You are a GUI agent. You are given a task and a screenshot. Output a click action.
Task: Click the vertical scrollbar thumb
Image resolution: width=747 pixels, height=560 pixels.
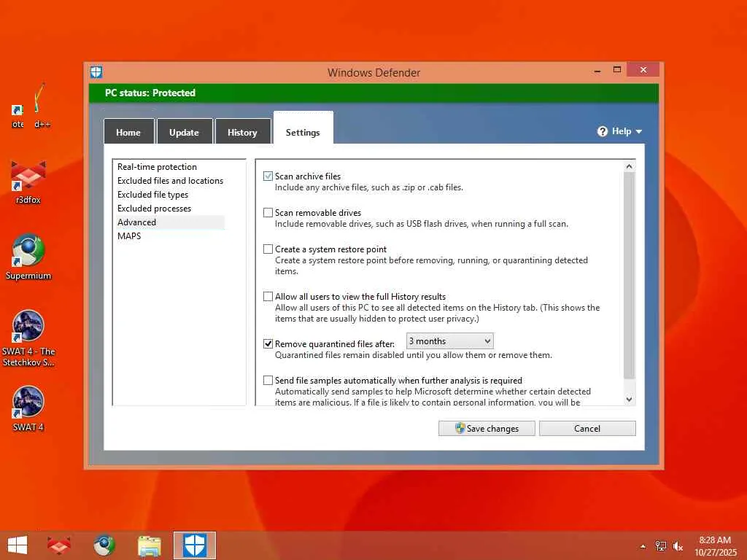pyautogui.click(x=630, y=276)
